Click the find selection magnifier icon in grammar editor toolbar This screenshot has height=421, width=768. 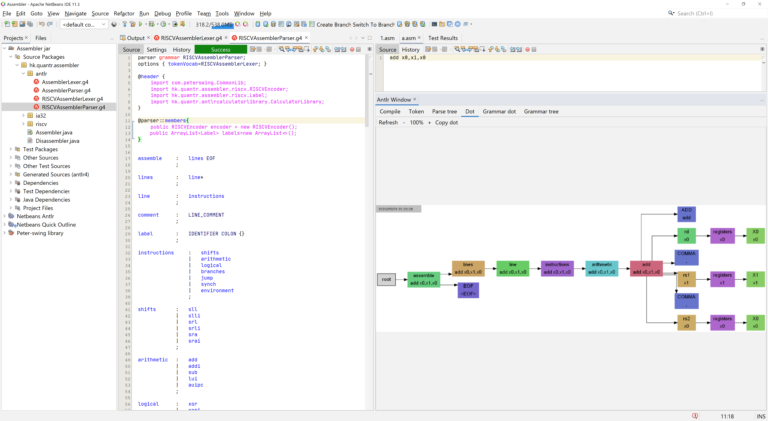[x=282, y=49]
